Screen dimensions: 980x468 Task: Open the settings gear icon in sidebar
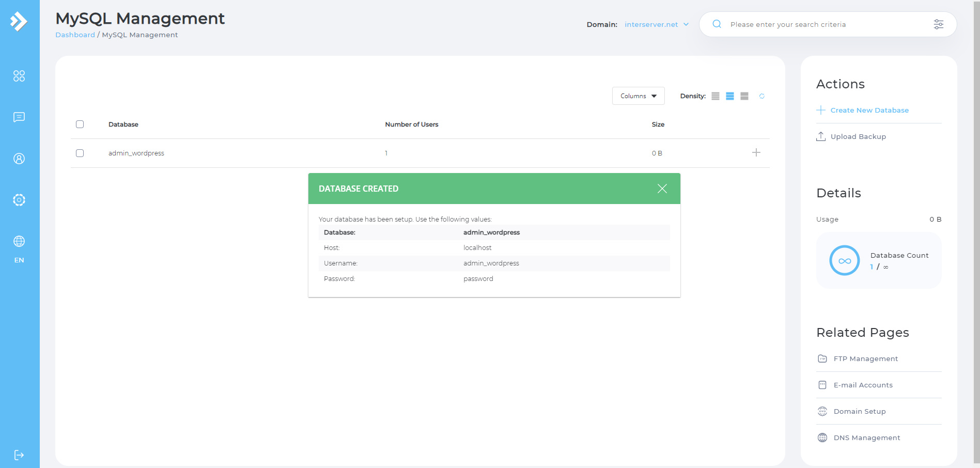point(19,200)
